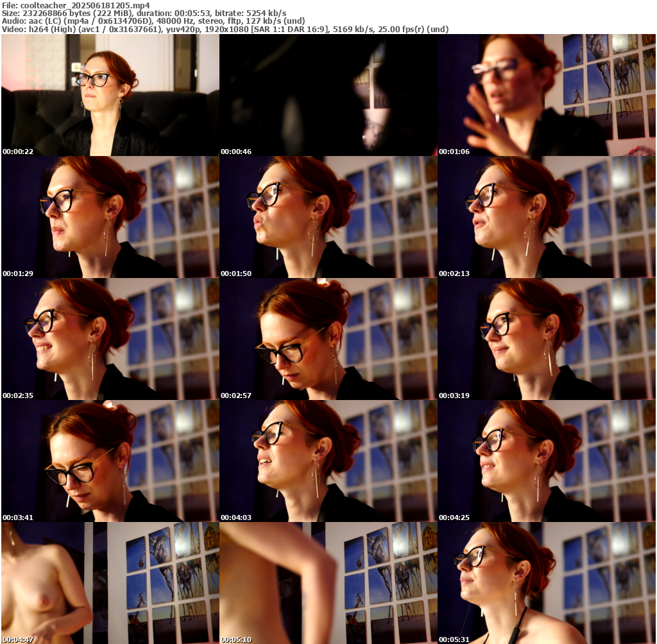Select the dark frame at 00:00:46
Viewport: 657px width, 644px height.
point(328,95)
